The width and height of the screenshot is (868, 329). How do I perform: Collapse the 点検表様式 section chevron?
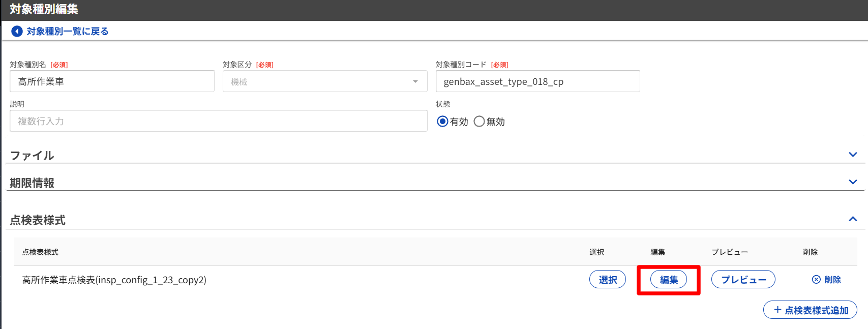click(853, 219)
